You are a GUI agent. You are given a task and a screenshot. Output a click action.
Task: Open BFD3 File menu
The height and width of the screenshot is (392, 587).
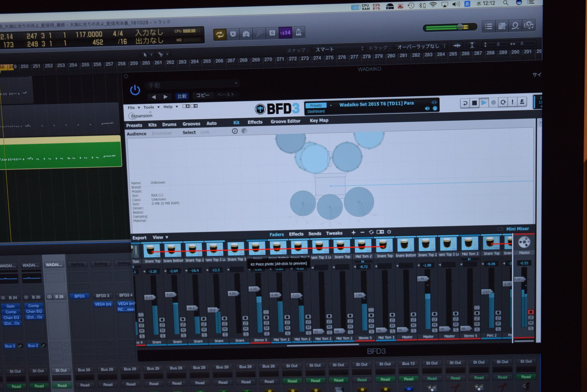click(134, 107)
